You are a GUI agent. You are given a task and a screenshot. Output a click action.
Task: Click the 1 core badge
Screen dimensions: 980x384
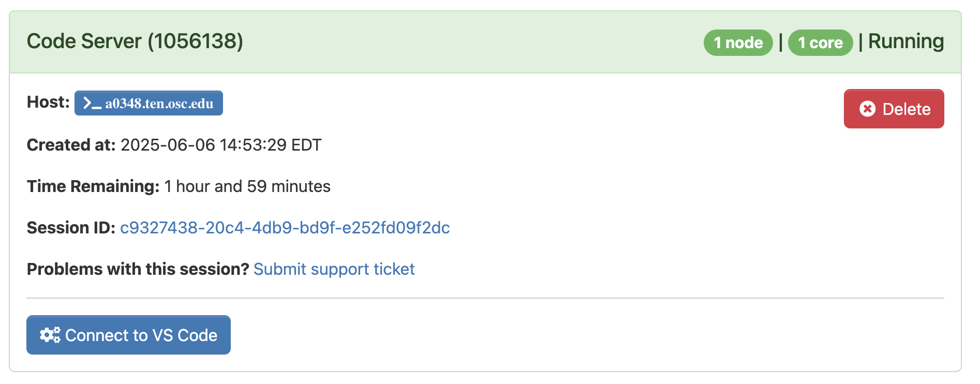coord(820,42)
